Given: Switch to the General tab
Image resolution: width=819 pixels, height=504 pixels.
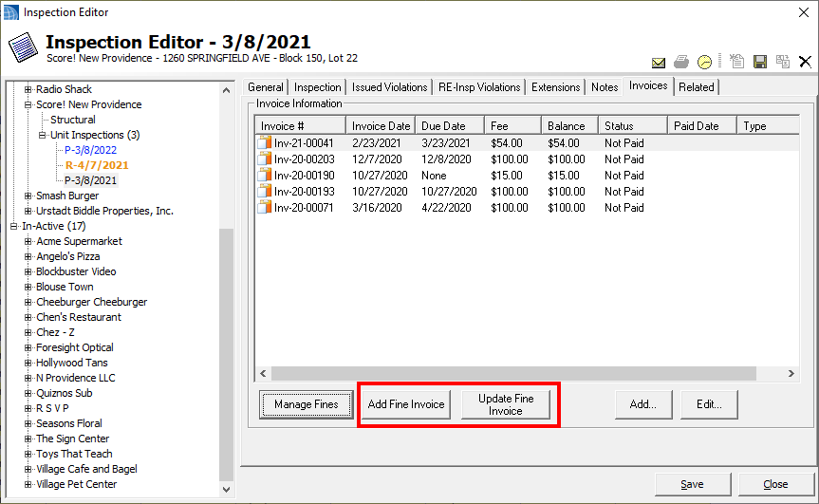Looking at the screenshot, I should 266,87.
